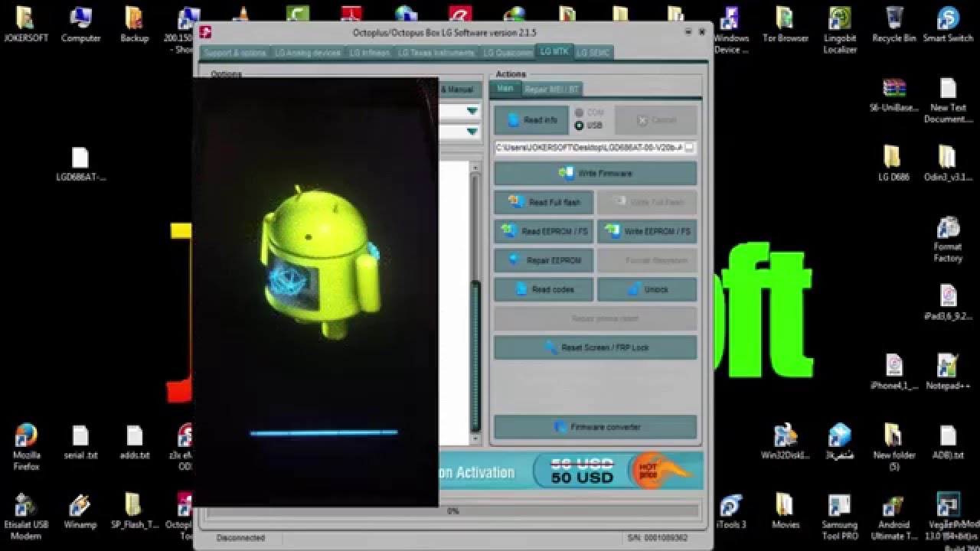This screenshot has height=551, width=980.
Task: Switch to LG Texas Instruments tab
Action: [x=436, y=53]
